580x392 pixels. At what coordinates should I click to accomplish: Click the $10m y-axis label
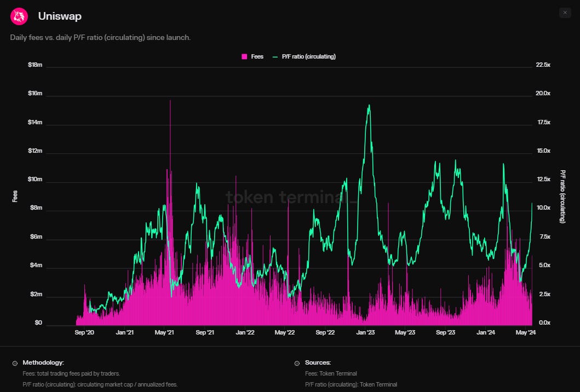pyautogui.click(x=35, y=180)
